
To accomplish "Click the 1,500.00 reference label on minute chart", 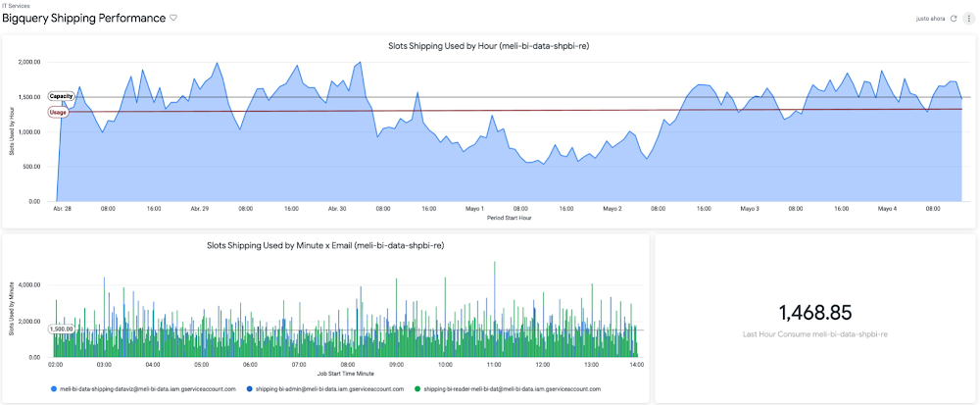I will (62, 329).
